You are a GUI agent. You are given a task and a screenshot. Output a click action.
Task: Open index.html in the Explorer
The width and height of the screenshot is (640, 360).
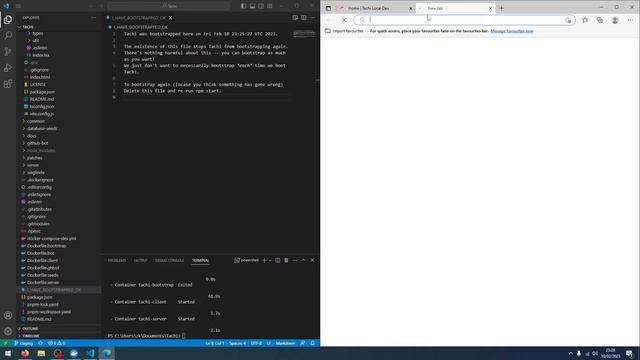pyautogui.click(x=40, y=77)
